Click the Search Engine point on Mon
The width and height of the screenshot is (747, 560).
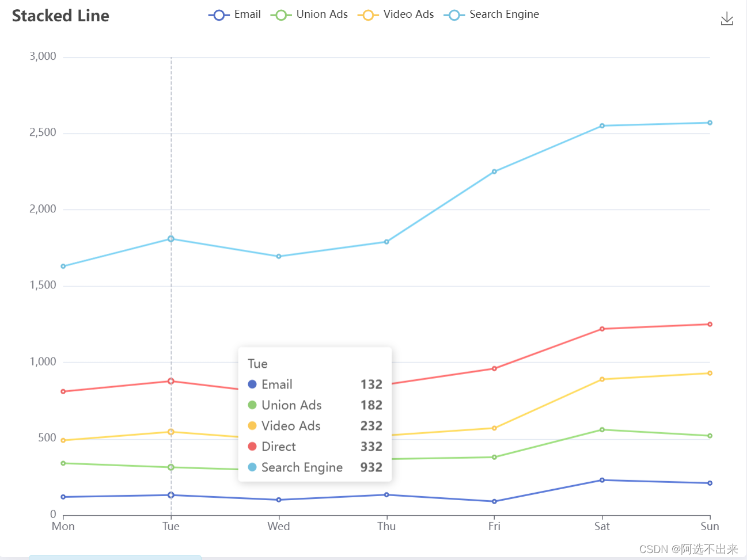coord(63,266)
